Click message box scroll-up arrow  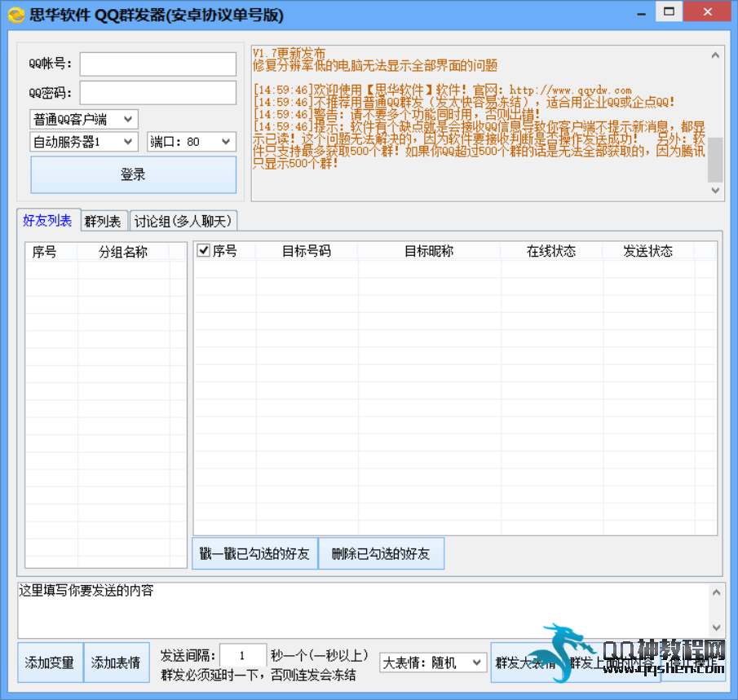[x=716, y=592]
